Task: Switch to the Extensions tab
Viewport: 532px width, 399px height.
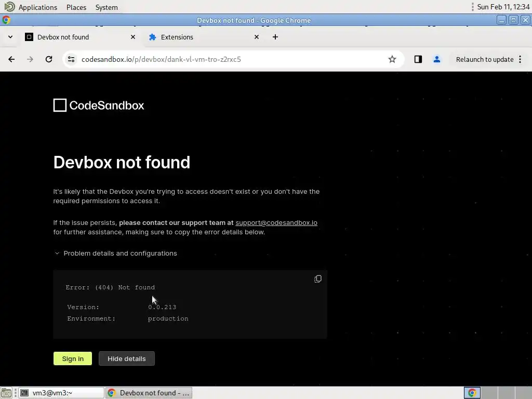Action: (204, 37)
